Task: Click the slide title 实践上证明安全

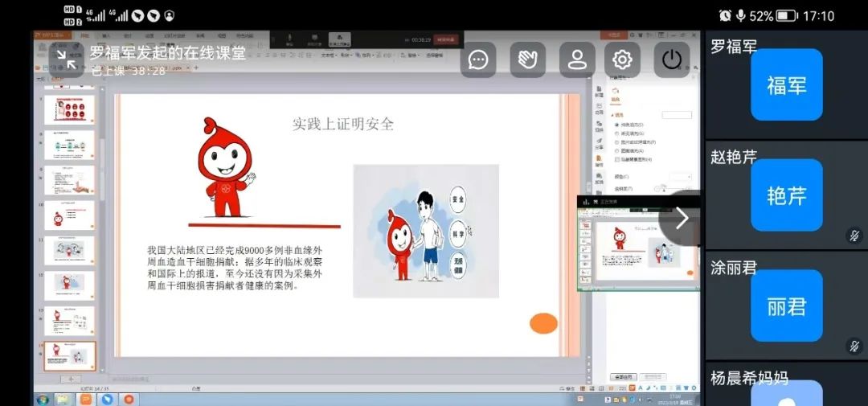Action: (x=342, y=124)
